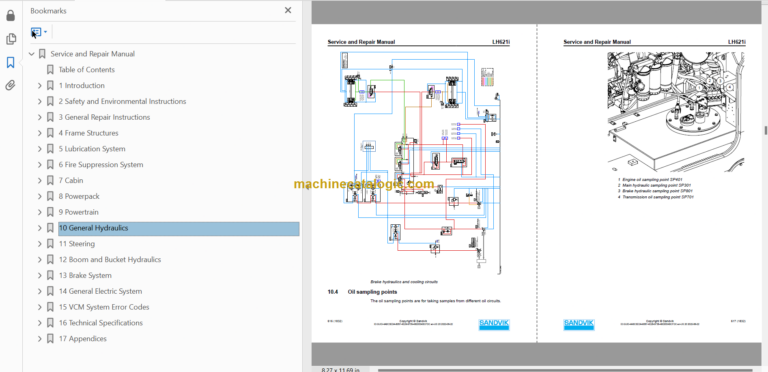Expand 2 Safety and Environmental Instructions

pyautogui.click(x=40, y=101)
